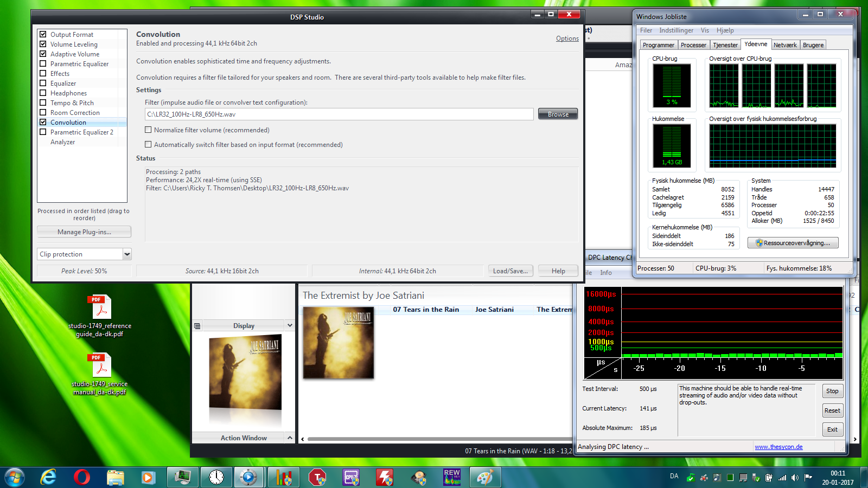Screen dimensions: 868x488
Task: Disable the Output Format checkbox
Action: point(43,34)
